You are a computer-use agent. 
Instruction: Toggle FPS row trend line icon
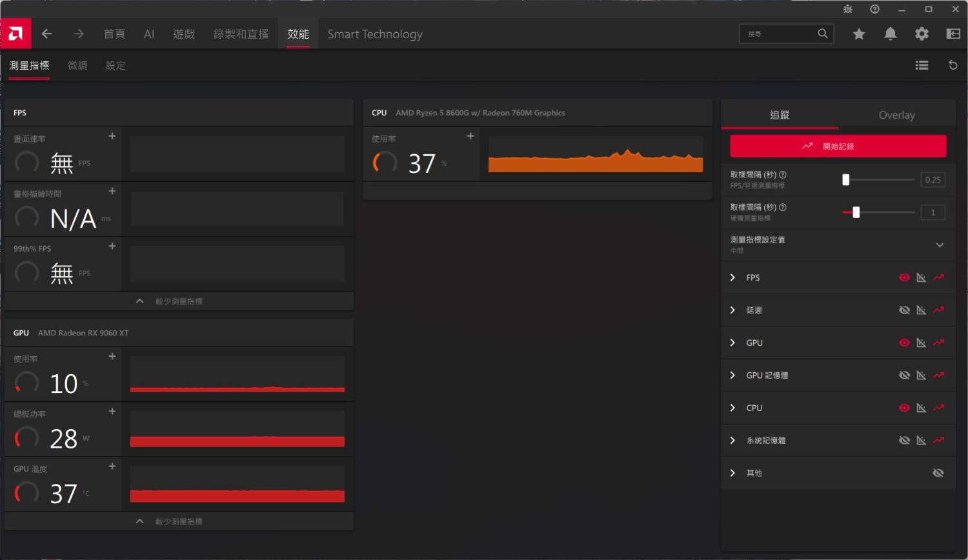[x=938, y=277]
